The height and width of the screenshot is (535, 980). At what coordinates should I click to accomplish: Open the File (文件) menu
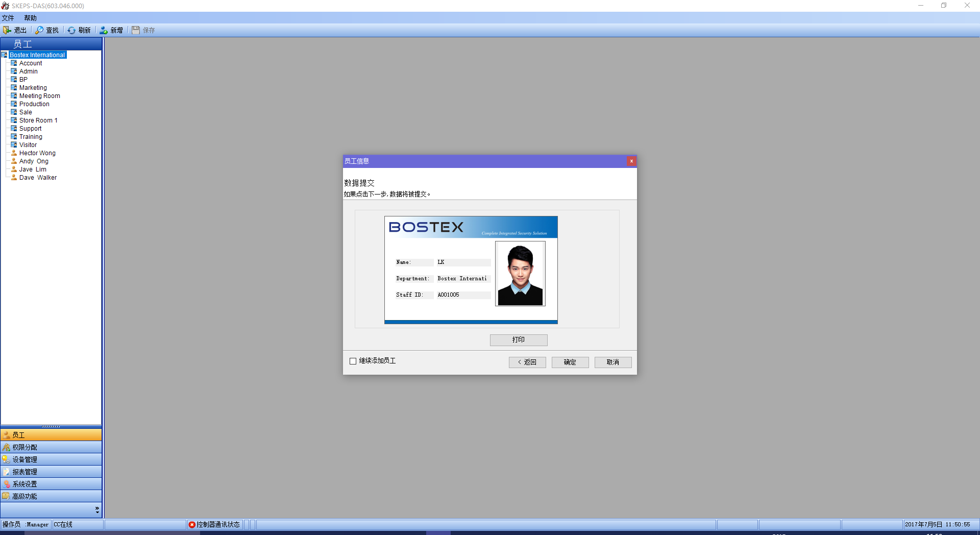coord(8,18)
